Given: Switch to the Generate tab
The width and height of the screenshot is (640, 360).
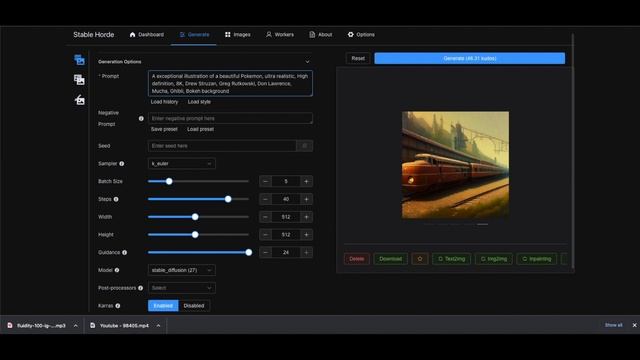Looking at the screenshot, I should point(194,35).
